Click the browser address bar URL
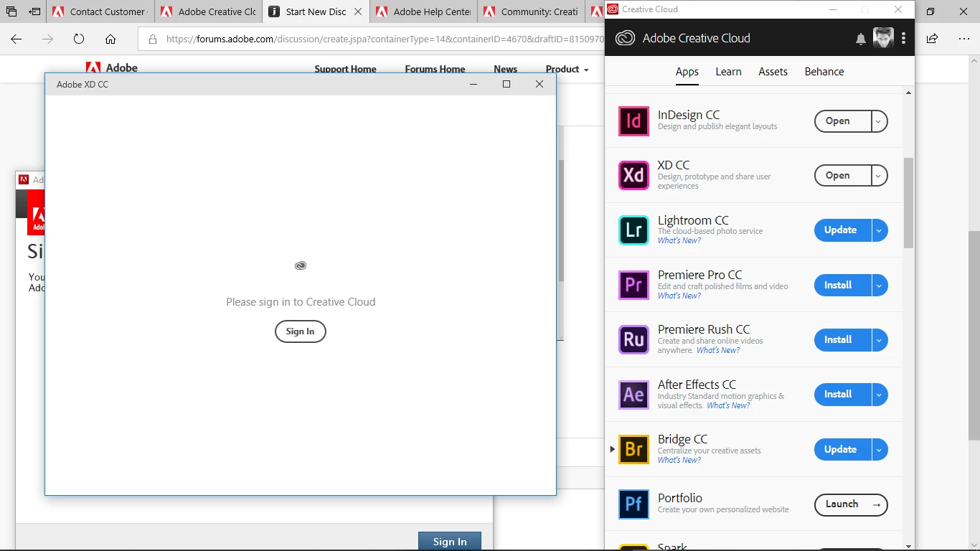The image size is (980, 551). (x=385, y=39)
